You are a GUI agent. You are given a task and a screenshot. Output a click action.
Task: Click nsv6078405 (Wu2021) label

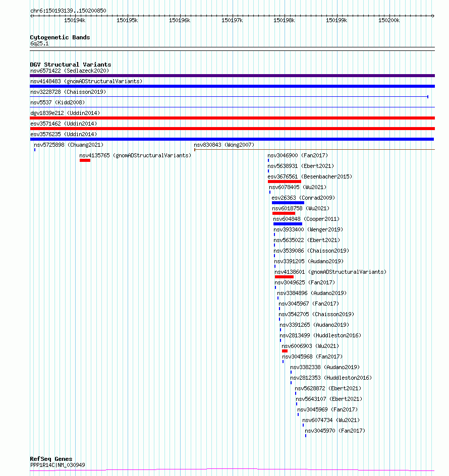[x=298, y=188]
